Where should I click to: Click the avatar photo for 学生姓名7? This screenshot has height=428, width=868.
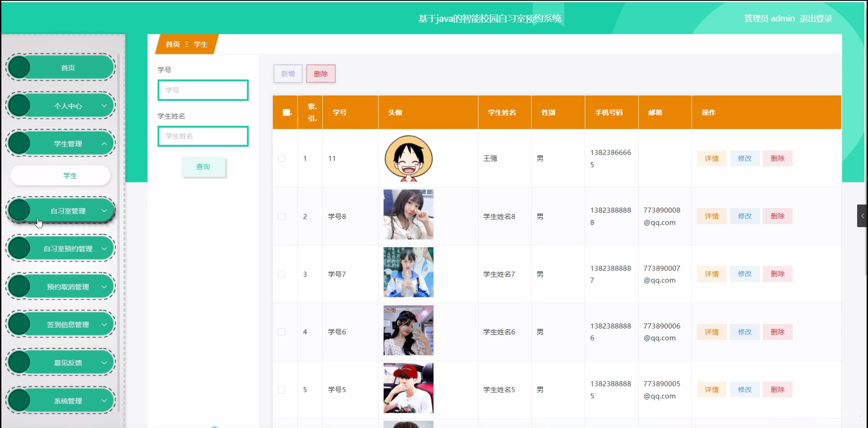coord(408,272)
